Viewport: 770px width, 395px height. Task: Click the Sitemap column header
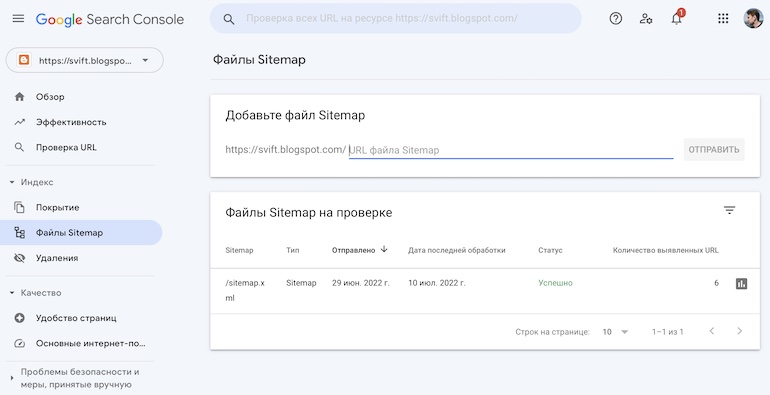pos(239,250)
